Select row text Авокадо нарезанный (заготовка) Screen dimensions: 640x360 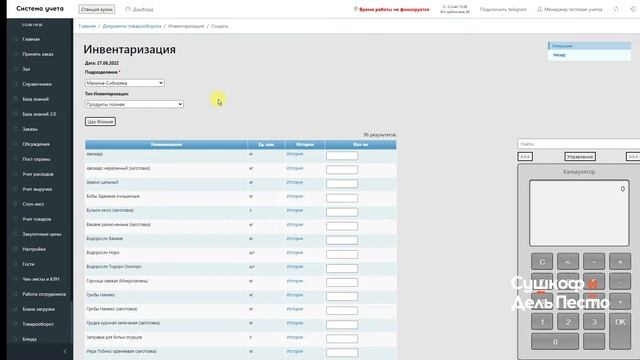coord(118,168)
